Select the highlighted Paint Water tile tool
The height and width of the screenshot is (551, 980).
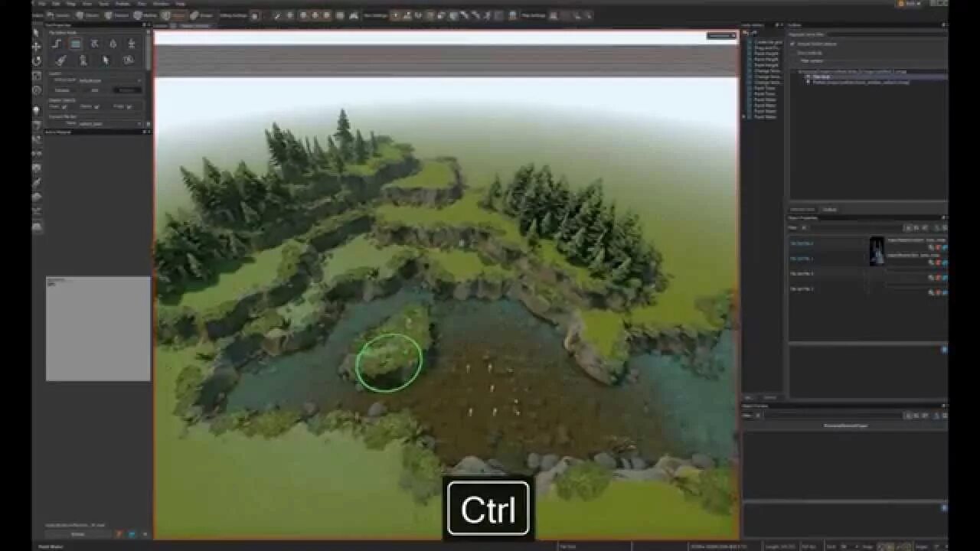pyautogui.click(x=75, y=44)
